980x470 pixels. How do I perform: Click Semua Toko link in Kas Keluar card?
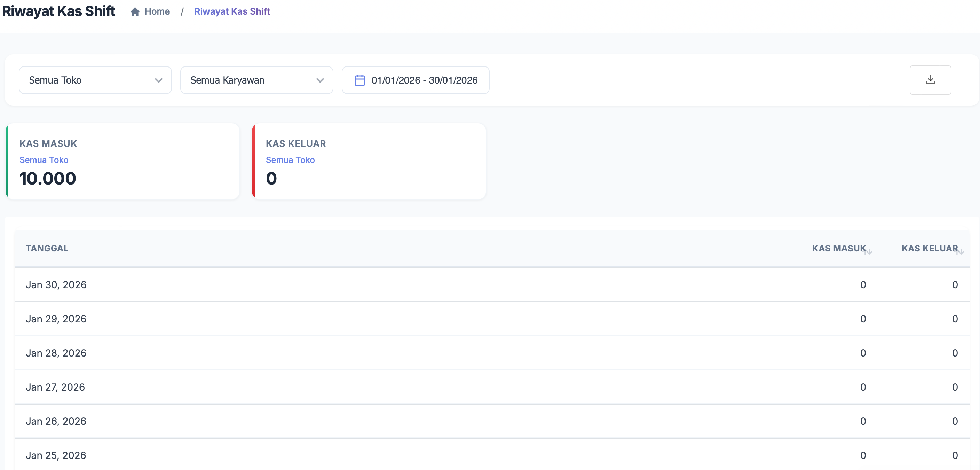(290, 160)
